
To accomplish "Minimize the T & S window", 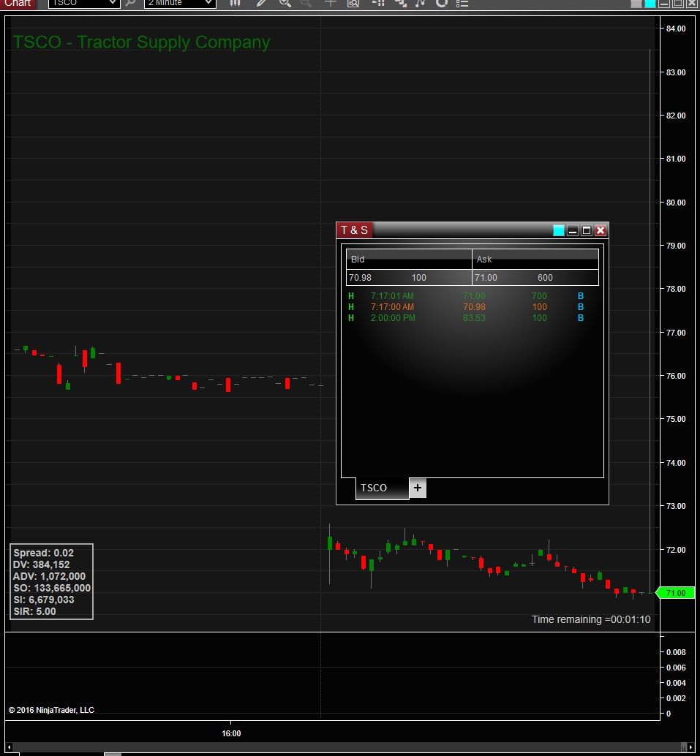I will click(x=573, y=230).
